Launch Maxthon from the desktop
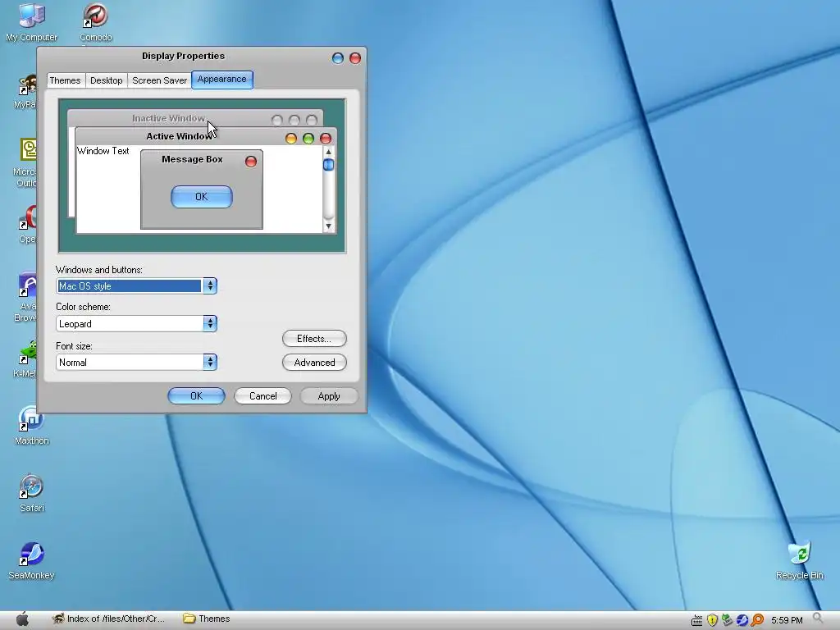 (x=32, y=426)
